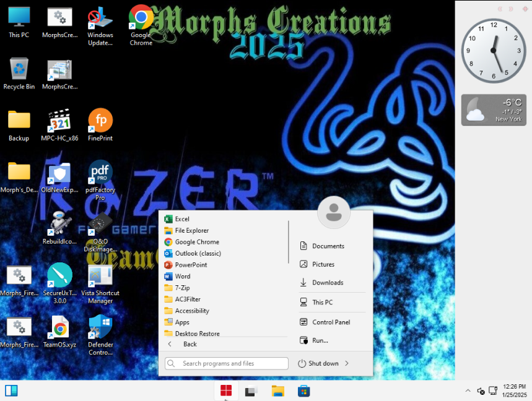
Task: Click the volume muted tray icon
Action: tap(481, 391)
